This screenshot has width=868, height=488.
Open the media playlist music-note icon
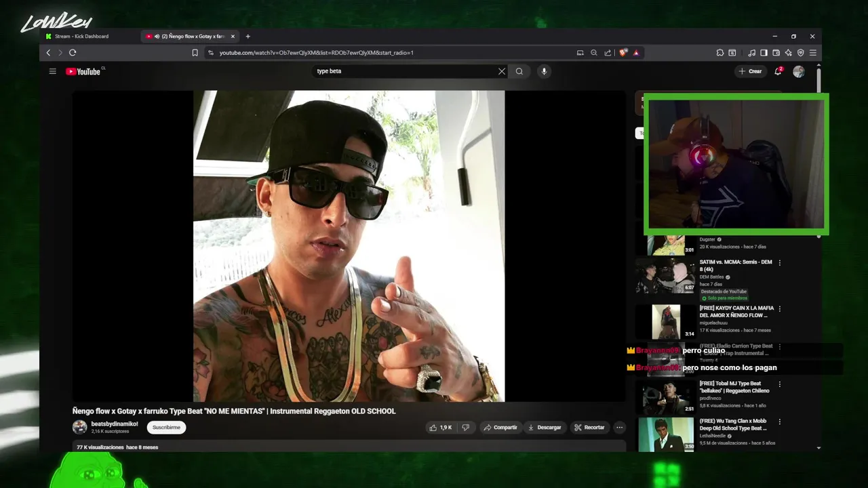tap(752, 53)
